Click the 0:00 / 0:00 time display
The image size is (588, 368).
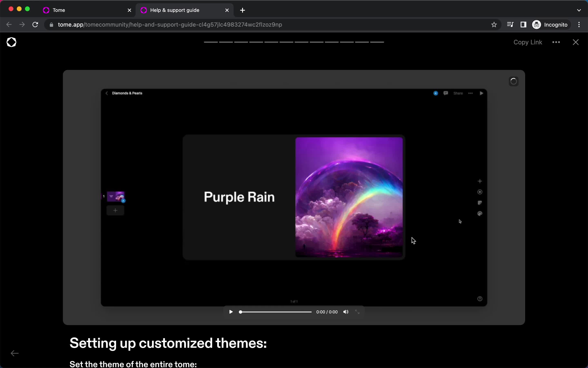pos(327,312)
